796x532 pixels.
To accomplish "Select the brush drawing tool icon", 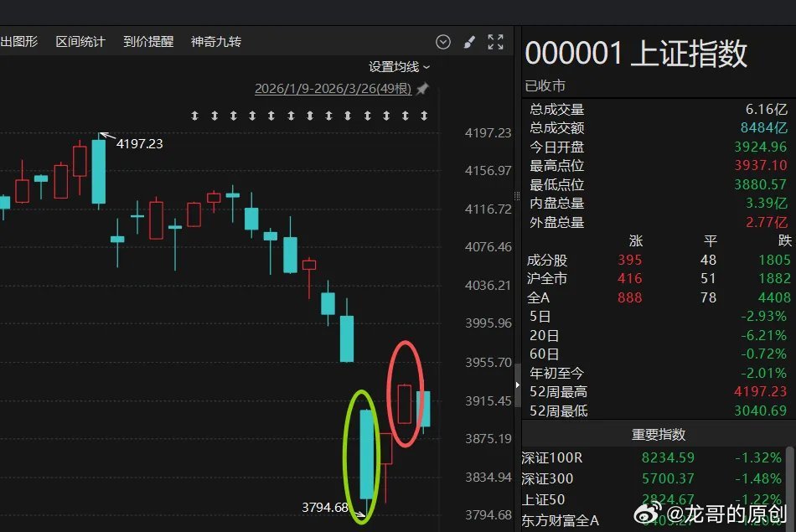I will [x=469, y=42].
